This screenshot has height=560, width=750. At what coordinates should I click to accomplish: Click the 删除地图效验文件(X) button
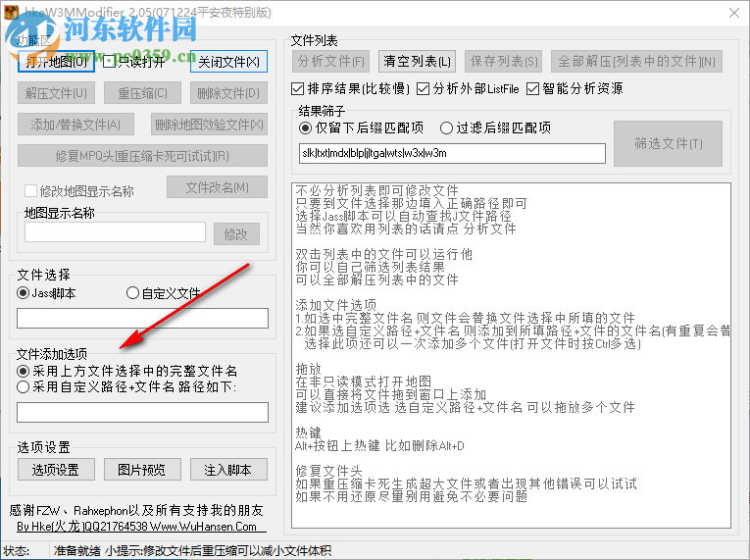click(x=209, y=125)
